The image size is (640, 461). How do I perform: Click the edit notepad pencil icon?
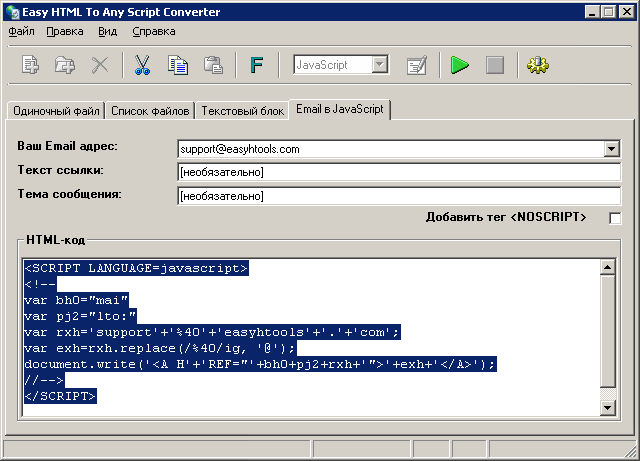point(417,65)
